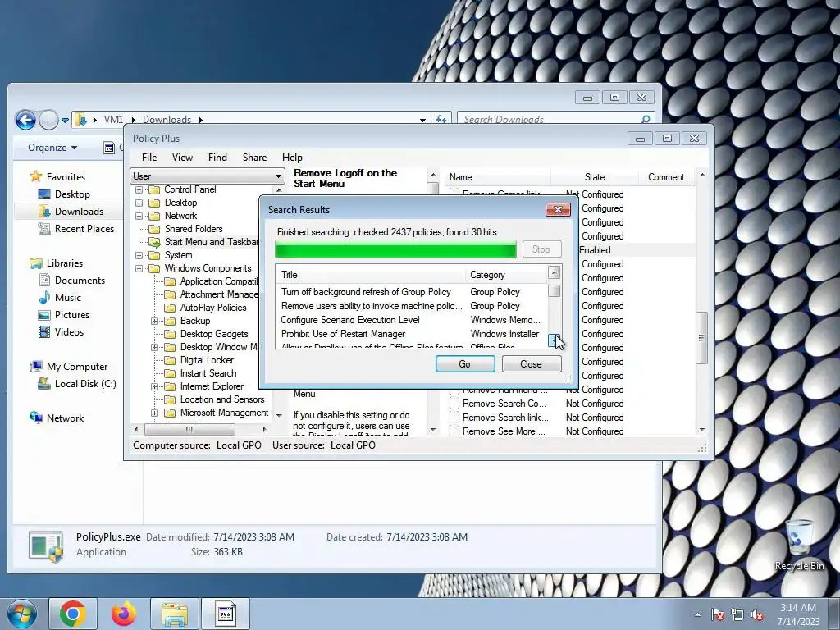Expand the Desktop tree node
The image size is (840, 630).
[139, 203]
